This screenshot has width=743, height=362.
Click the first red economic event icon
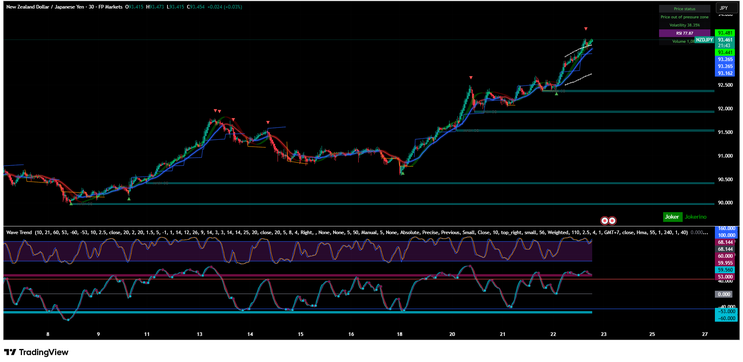(x=605, y=220)
